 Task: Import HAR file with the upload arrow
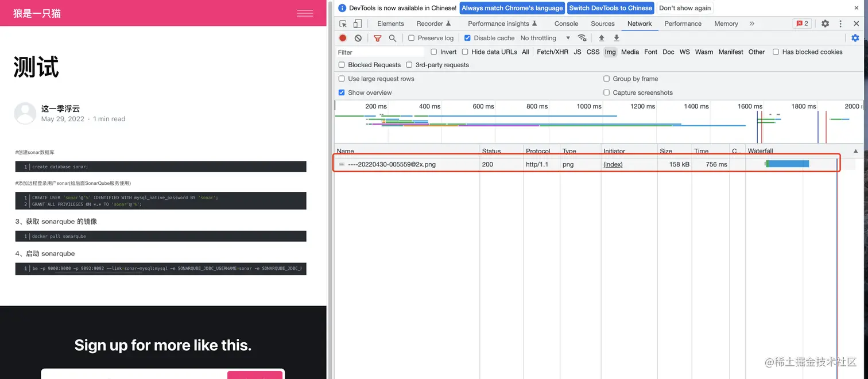pyautogui.click(x=602, y=38)
